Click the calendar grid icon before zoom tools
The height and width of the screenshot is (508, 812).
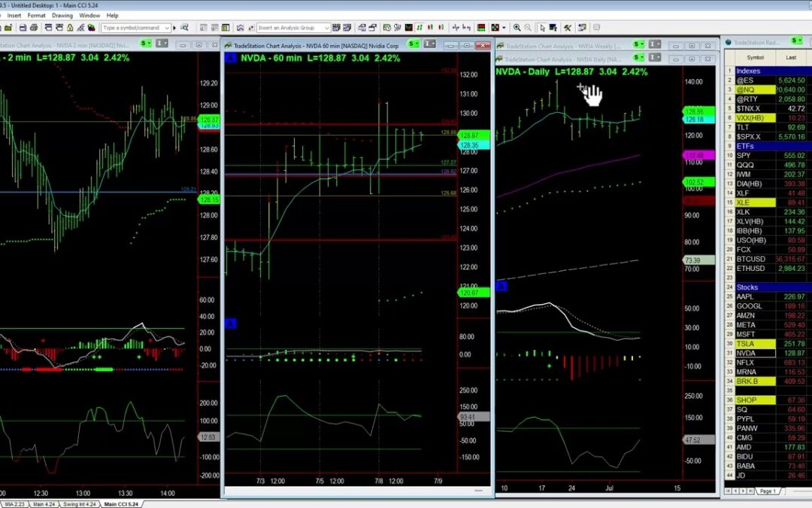pos(495,28)
